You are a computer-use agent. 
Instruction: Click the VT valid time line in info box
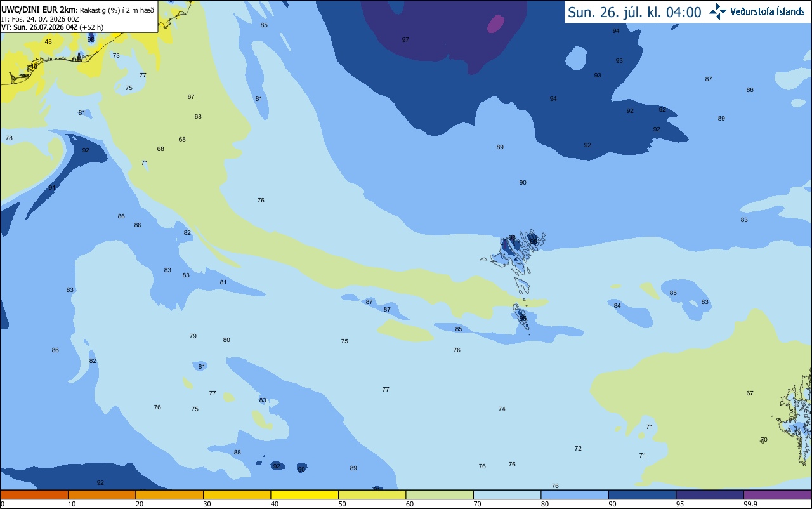coord(52,27)
